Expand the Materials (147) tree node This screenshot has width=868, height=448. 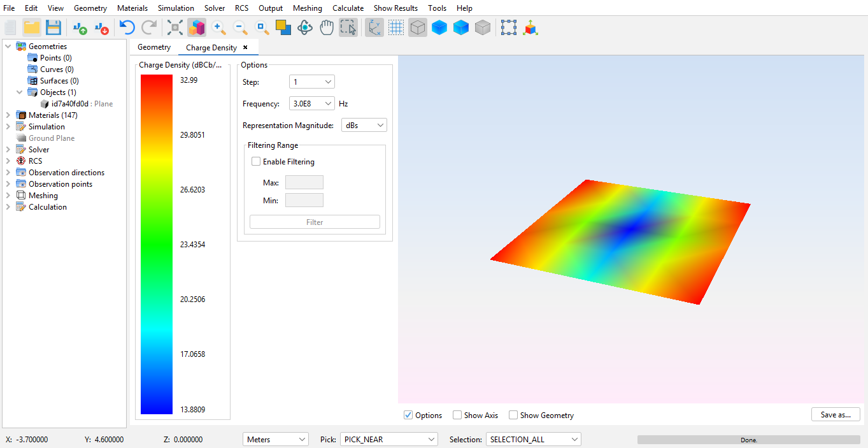pyautogui.click(x=8, y=115)
